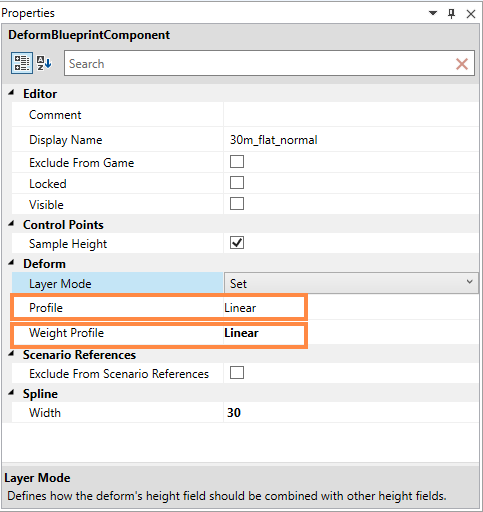The image size is (483, 512).
Task: Uncheck the Sample Height checkbox
Action: coord(237,243)
